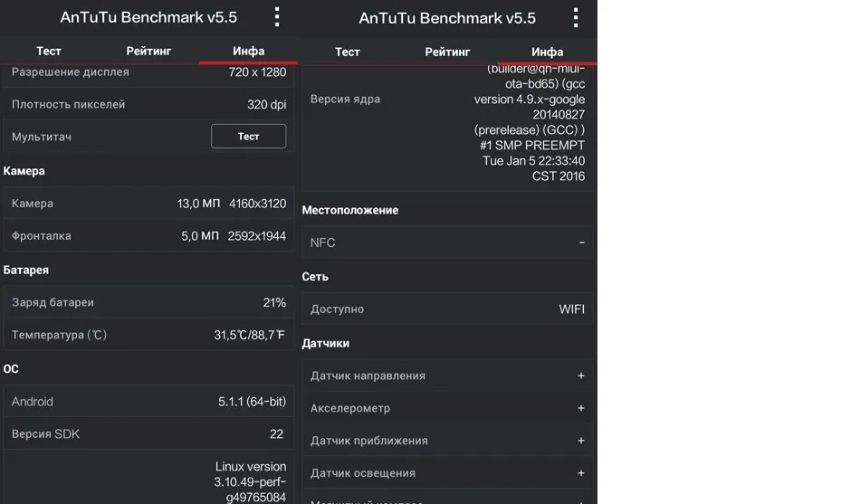Viewport: 851px width, 504px height.
Task: Click the plus icon for Датчик освещения
Action: coord(580,473)
